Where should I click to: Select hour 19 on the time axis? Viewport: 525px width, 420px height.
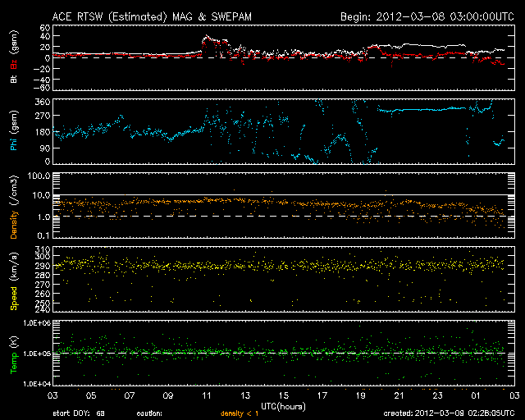(x=360, y=395)
